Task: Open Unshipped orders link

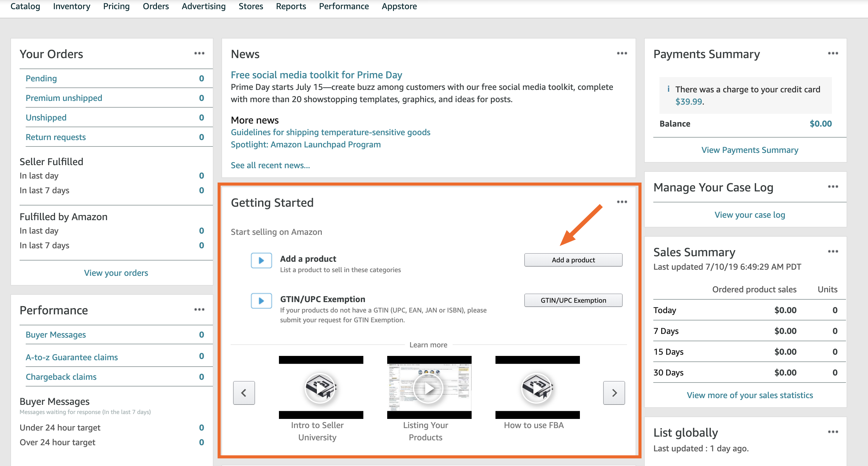Action: 46,118
